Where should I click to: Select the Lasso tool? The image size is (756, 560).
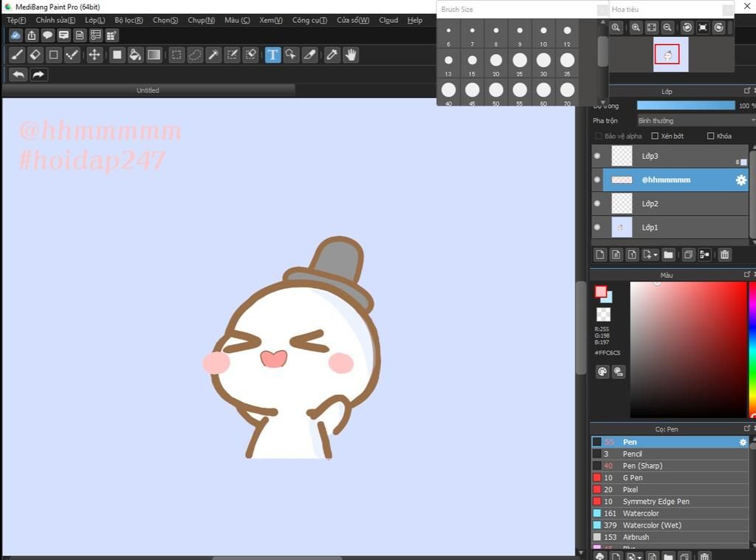(x=195, y=55)
